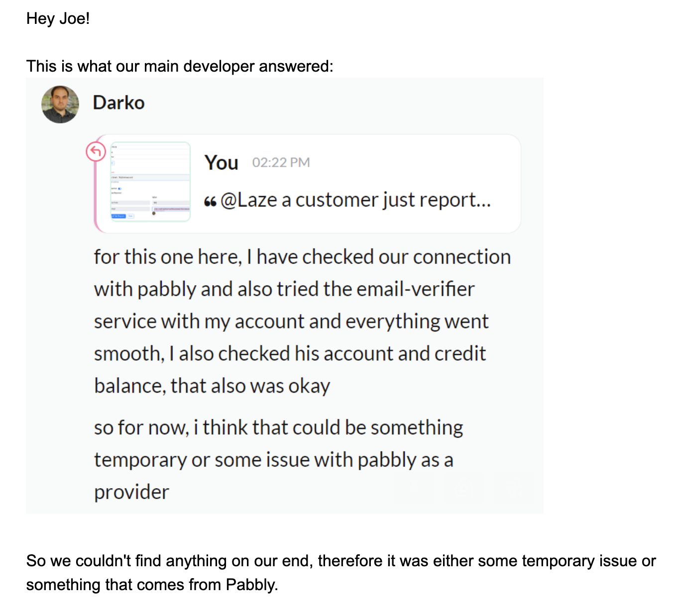Click the line "This is what our main developer answered:"
Viewport: 680px width, 616px height.
click(x=180, y=66)
